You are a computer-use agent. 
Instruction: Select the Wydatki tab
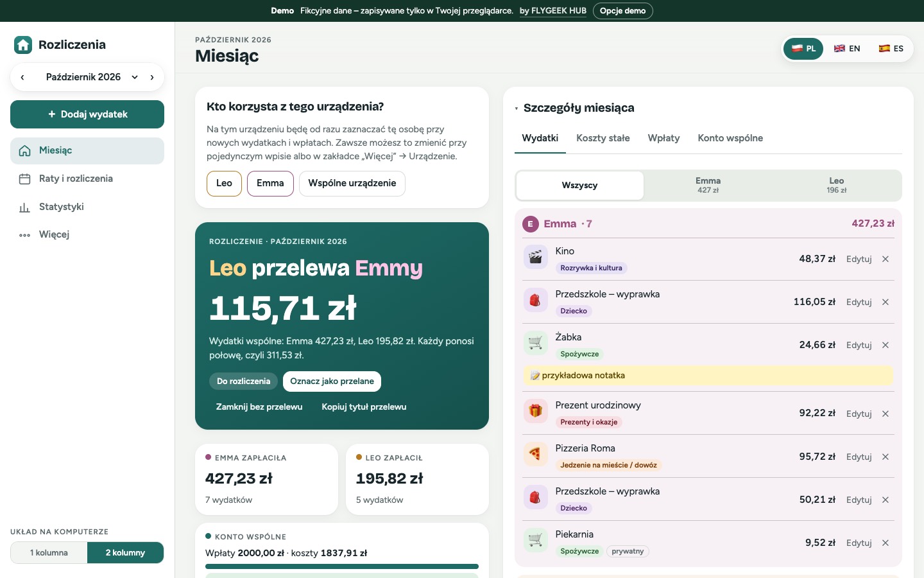[540, 138]
